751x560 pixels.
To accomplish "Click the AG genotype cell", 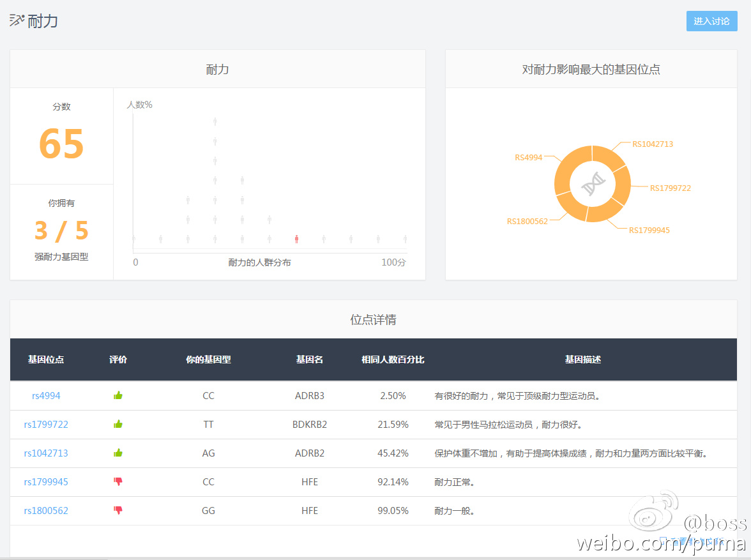I will click(208, 453).
